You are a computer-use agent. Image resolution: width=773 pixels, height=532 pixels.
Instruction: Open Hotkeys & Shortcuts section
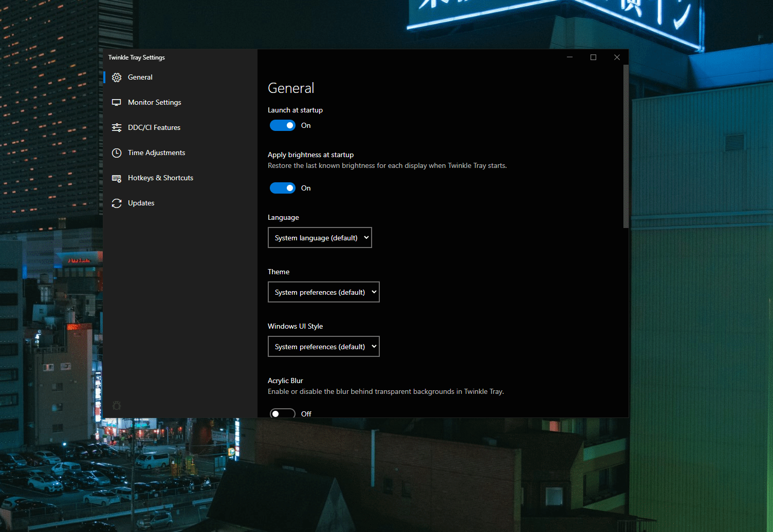(x=180, y=178)
